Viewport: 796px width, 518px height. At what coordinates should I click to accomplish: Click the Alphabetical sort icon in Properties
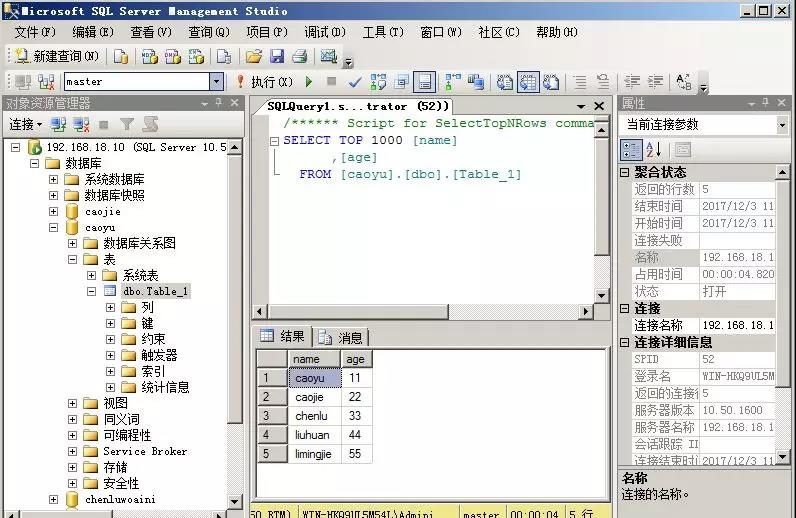[653, 150]
